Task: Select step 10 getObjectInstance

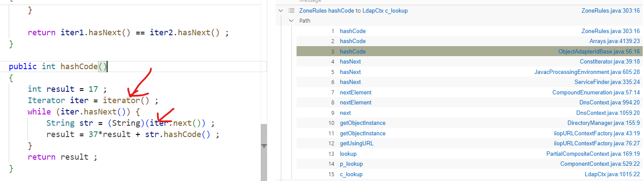Action: pyautogui.click(x=362, y=123)
